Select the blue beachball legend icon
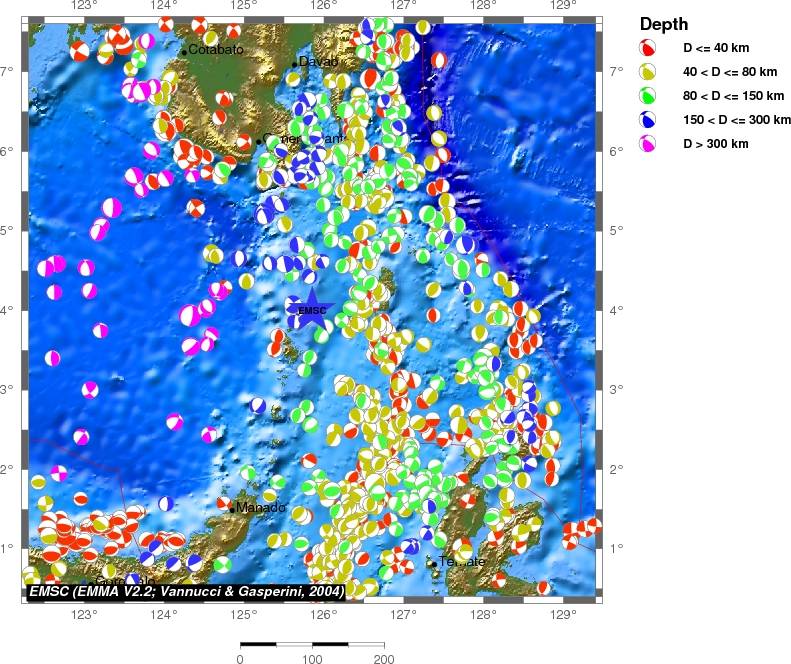Image resolution: width=791 pixels, height=664 pixels. (x=648, y=120)
